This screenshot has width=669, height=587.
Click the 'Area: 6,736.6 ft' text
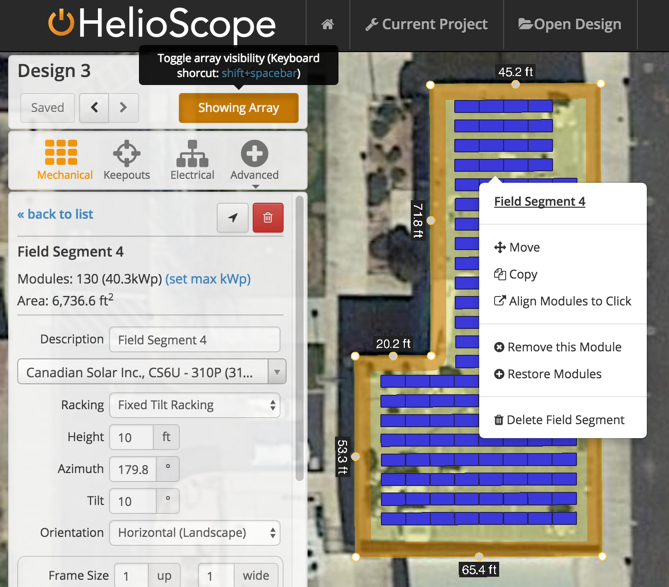pos(65,300)
